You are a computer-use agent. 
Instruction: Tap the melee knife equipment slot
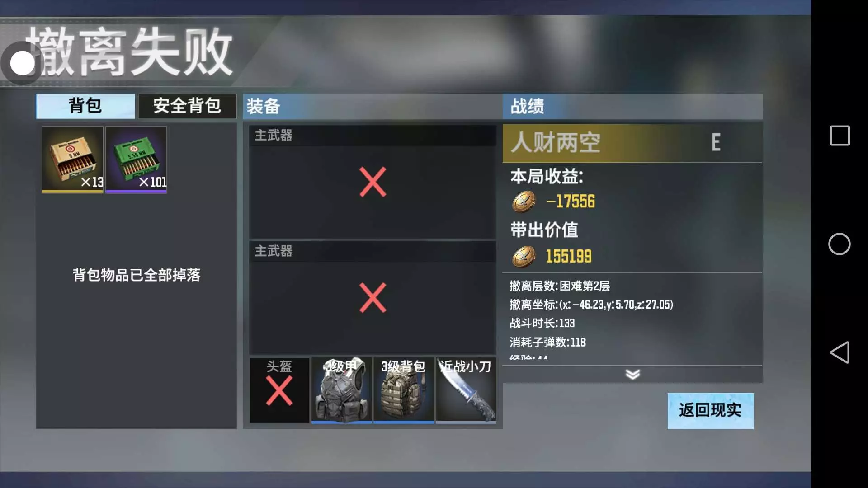[466, 390]
